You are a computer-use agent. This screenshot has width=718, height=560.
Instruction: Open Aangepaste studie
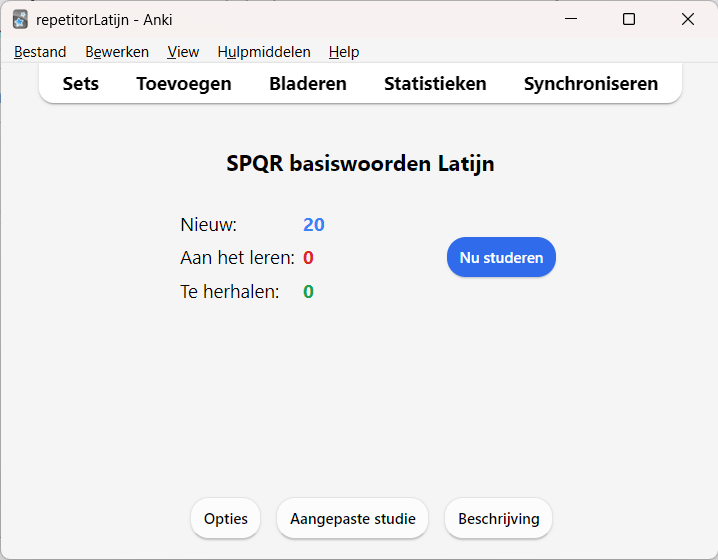pos(353,518)
